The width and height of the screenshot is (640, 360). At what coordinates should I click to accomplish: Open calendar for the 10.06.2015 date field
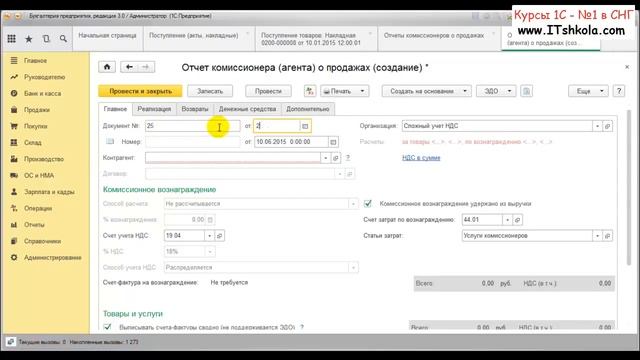pyautogui.click(x=333, y=142)
